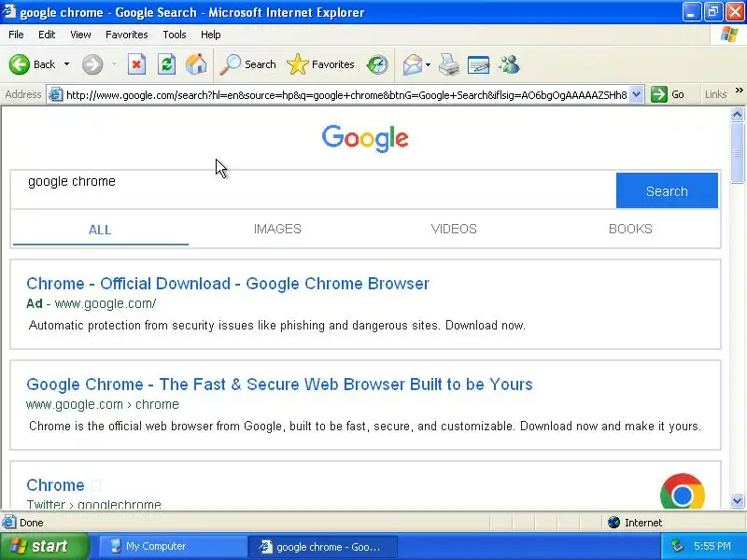This screenshot has height=560, width=747.
Task: Open the File menu
Action: [16, 35]
